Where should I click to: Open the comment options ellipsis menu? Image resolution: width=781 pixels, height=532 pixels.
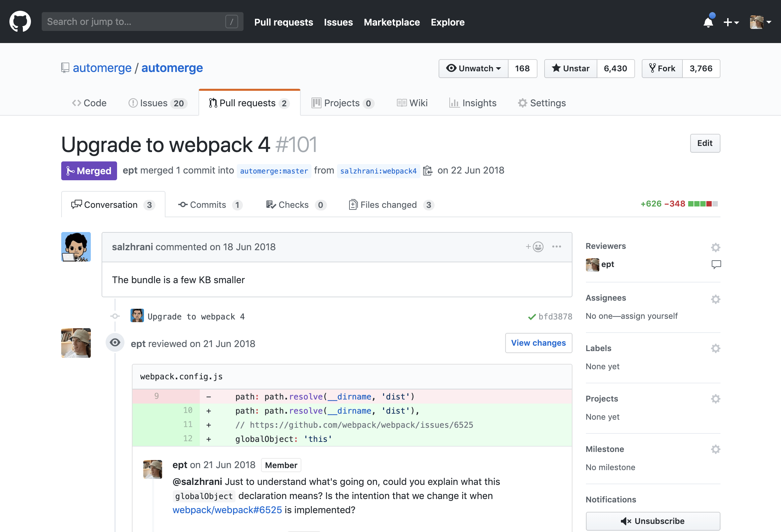(x=557, y=247)
